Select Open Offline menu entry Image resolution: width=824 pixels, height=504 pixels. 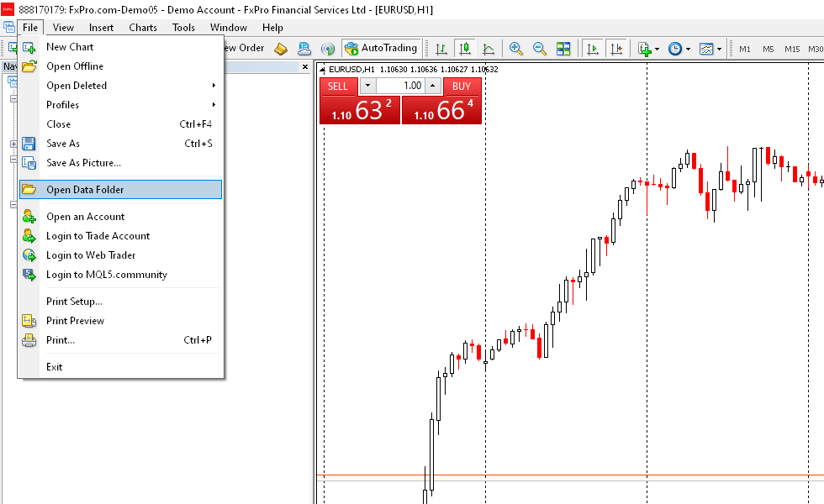(x=120, y=66)
